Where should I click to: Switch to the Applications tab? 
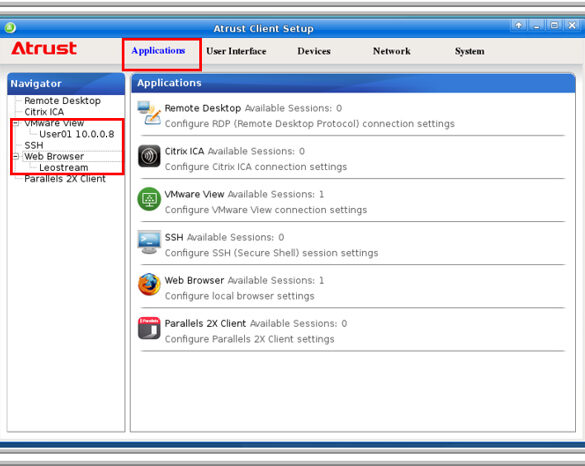[158, 50]
